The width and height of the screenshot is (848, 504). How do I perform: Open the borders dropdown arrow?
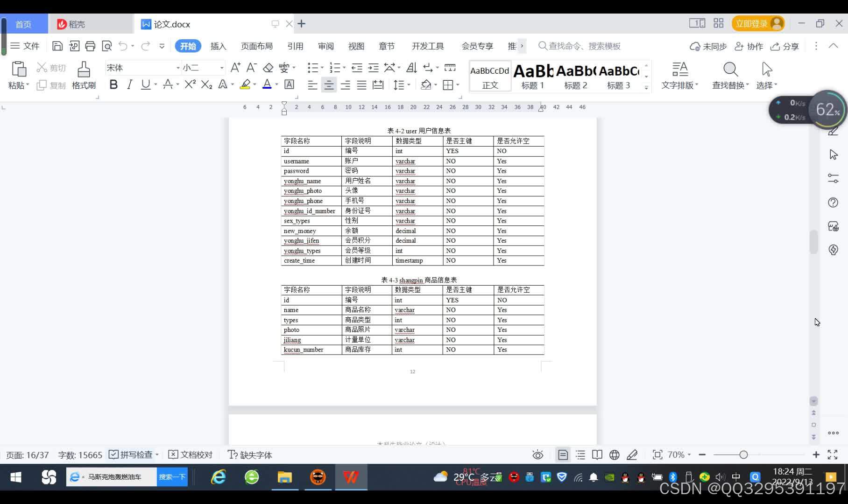pyautogui.click(x=458, y=85)
